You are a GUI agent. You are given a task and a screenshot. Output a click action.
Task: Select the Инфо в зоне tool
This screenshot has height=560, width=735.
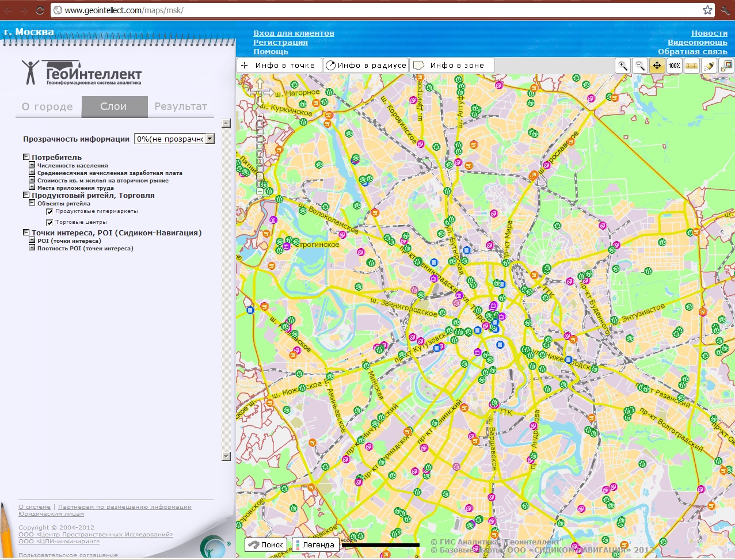point(452,66)
